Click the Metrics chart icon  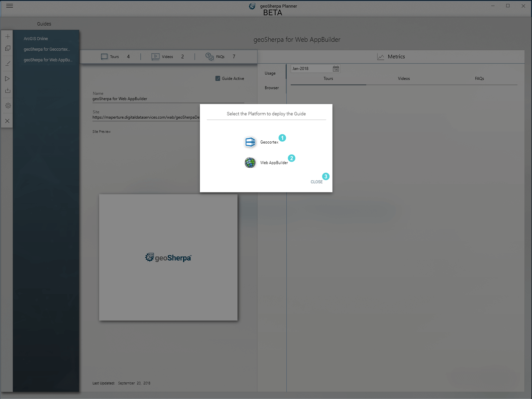[x=381, y=57]
